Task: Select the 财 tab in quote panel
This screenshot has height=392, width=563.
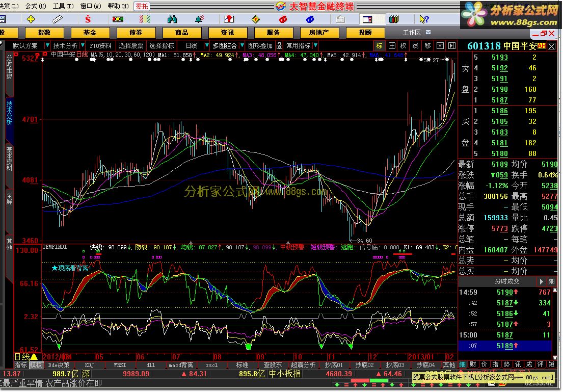Action: click(x=473, y=364)
